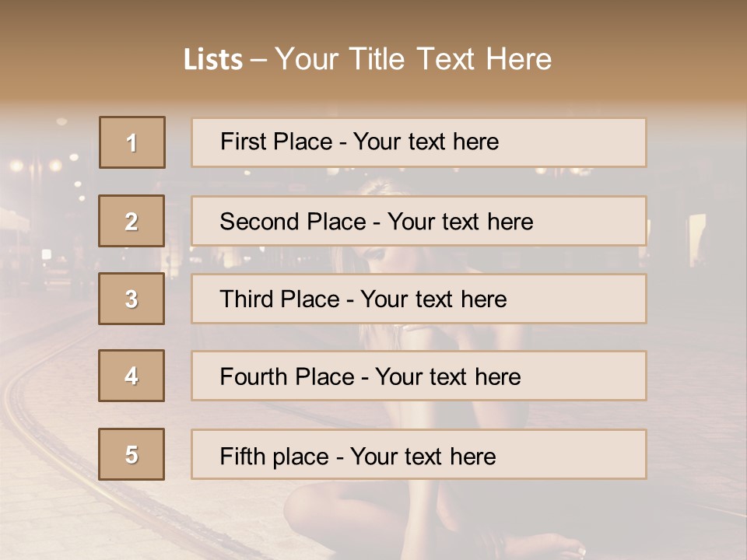The width and height of the screenshot is (747, 560).
Task: Click the number 5 box
Action: tap(132, 454)
